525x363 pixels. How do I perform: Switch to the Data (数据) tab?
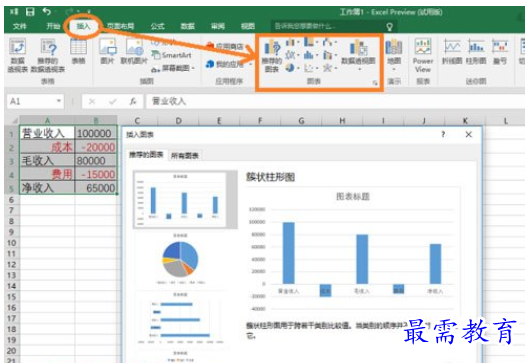[188, 26]
